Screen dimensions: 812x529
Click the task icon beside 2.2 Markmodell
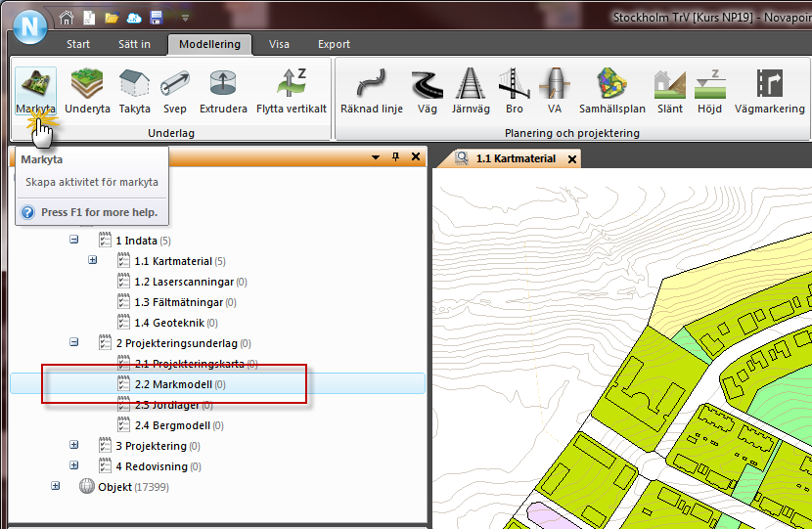pyautogui.click(x=123, y=383)
